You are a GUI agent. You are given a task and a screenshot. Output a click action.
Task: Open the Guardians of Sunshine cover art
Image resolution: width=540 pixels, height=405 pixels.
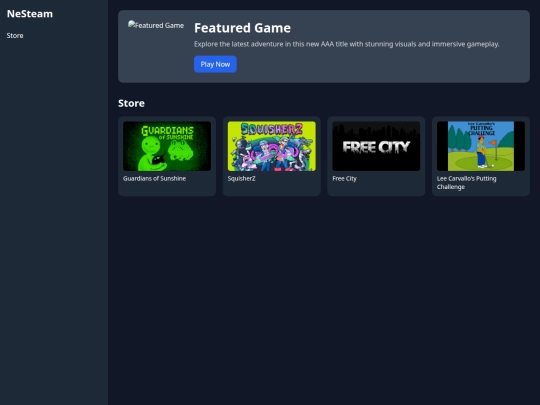[167, 146]
